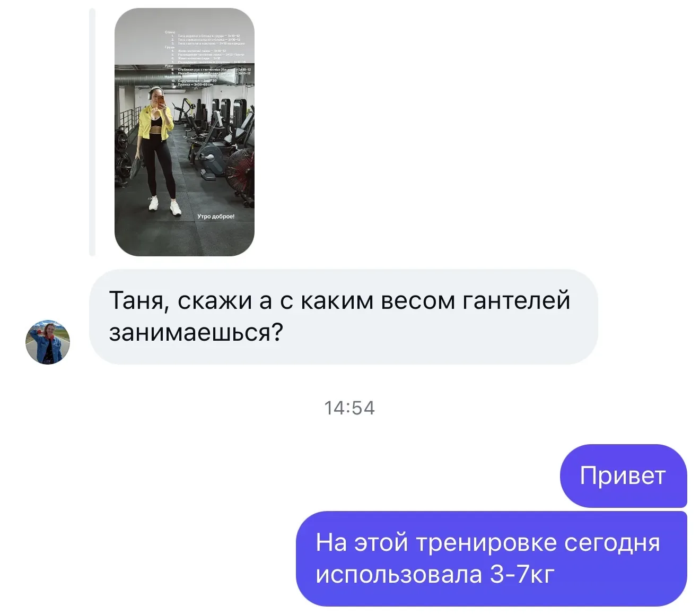Click the word "сегодня" in the outgoing message

coord(611,543)
